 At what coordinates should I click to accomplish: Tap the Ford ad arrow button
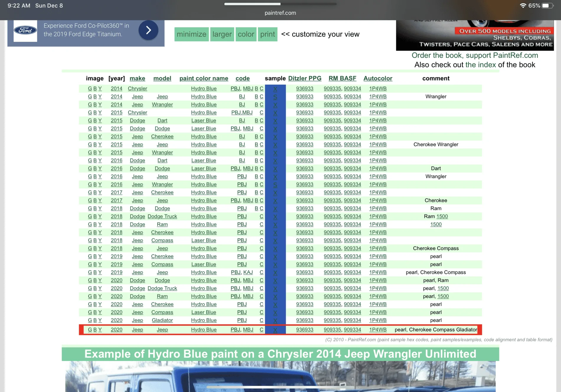[x=148, y=30]
